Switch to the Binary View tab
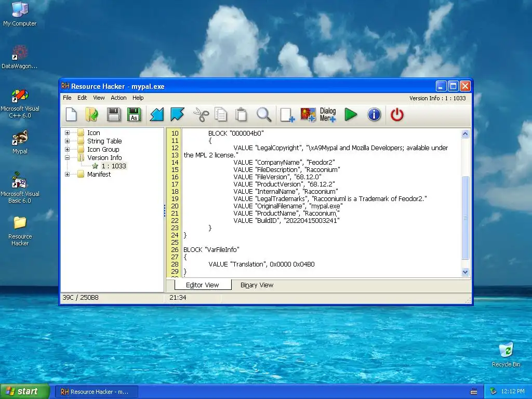Screen dimensions: 532x399 tap(257, 285)
